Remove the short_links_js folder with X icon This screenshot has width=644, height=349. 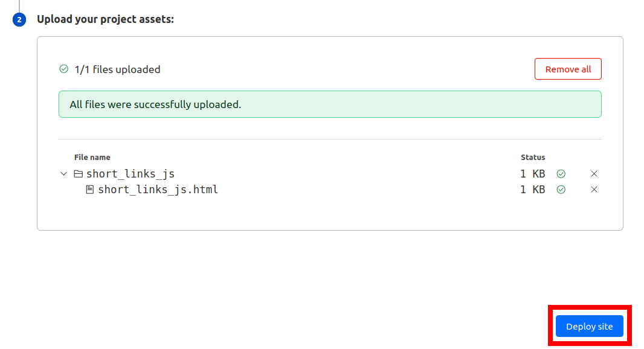pyautogui.click(x=594, y=174)
